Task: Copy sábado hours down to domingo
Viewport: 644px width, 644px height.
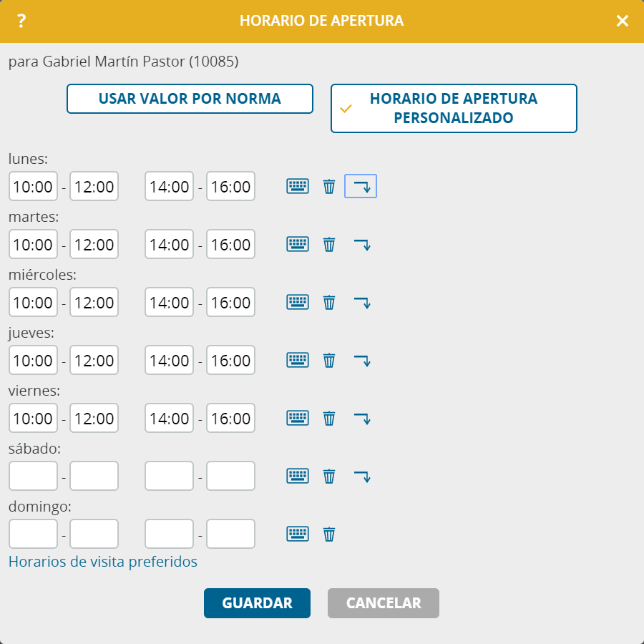Action: 362,477
